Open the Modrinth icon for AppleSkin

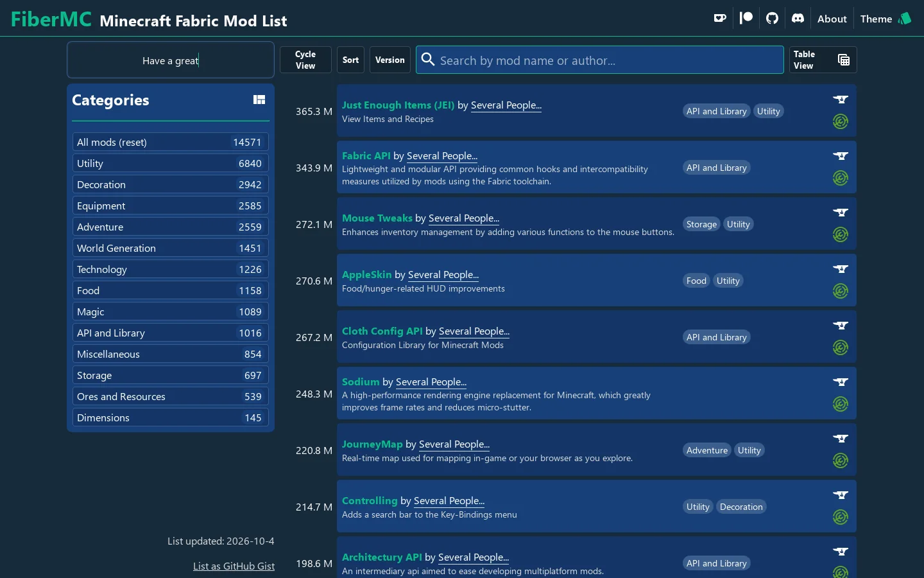coord(841,291)
